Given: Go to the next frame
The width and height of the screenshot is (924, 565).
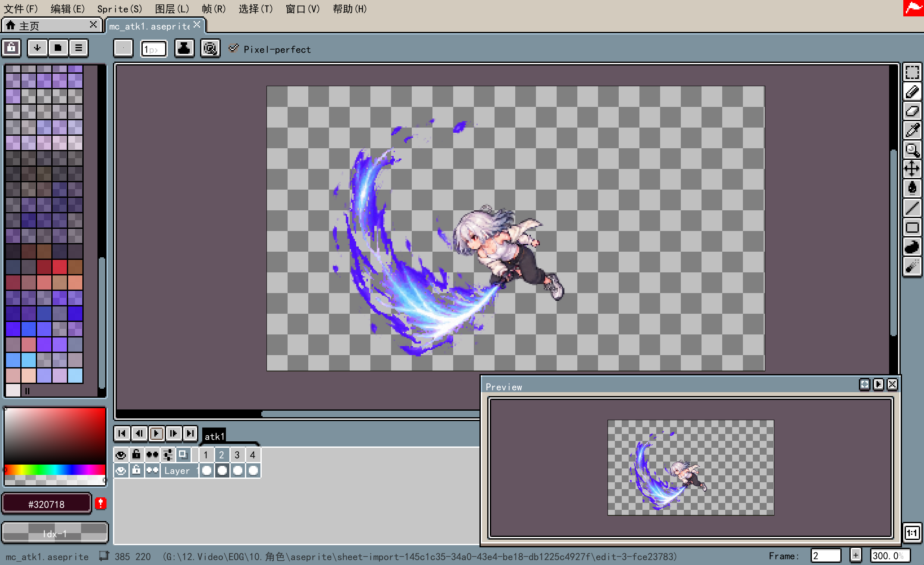Looking at the screenshot, I should point(173,434).
